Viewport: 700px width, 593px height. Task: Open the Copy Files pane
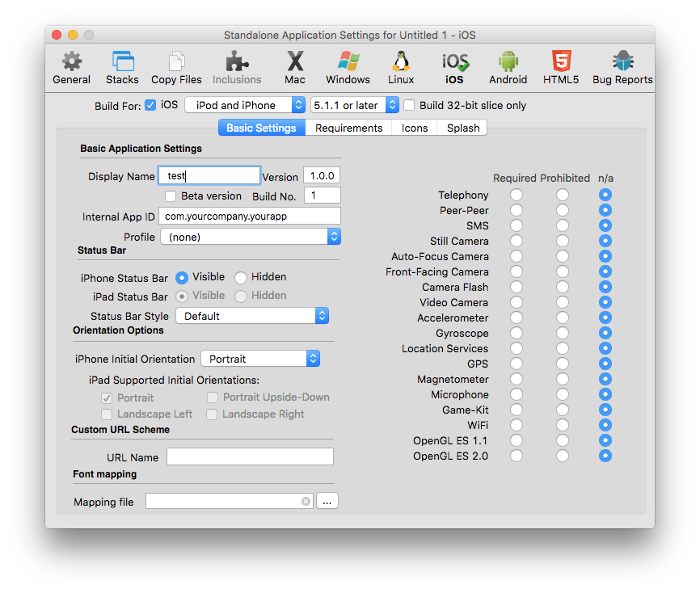point(176,67)
